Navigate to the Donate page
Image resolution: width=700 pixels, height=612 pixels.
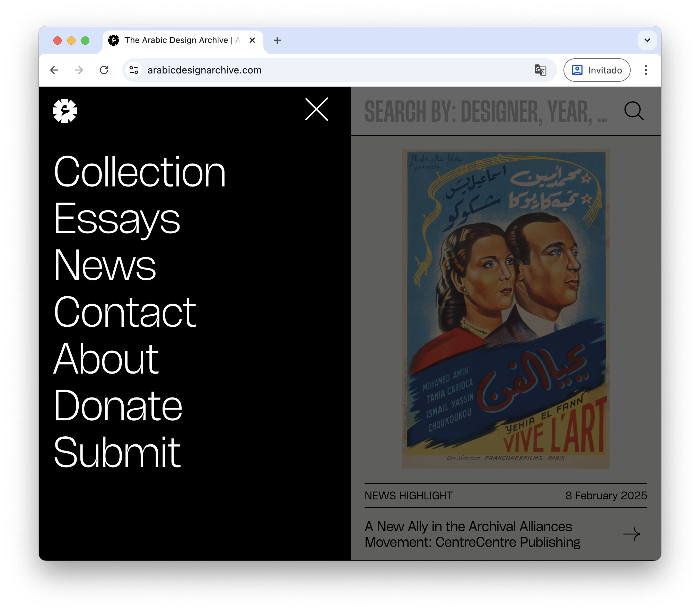pyautogui.click(x=118, y=405)
